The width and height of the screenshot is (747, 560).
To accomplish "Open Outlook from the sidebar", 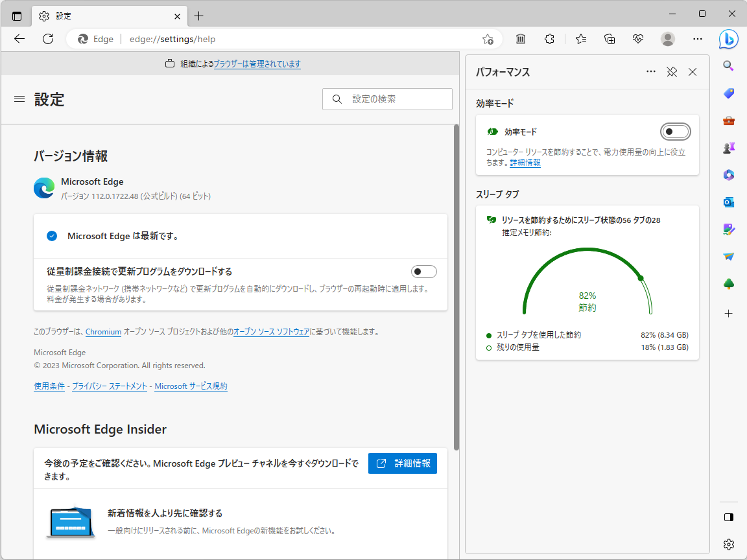I will pyautogui.click(x=728, y=202).
